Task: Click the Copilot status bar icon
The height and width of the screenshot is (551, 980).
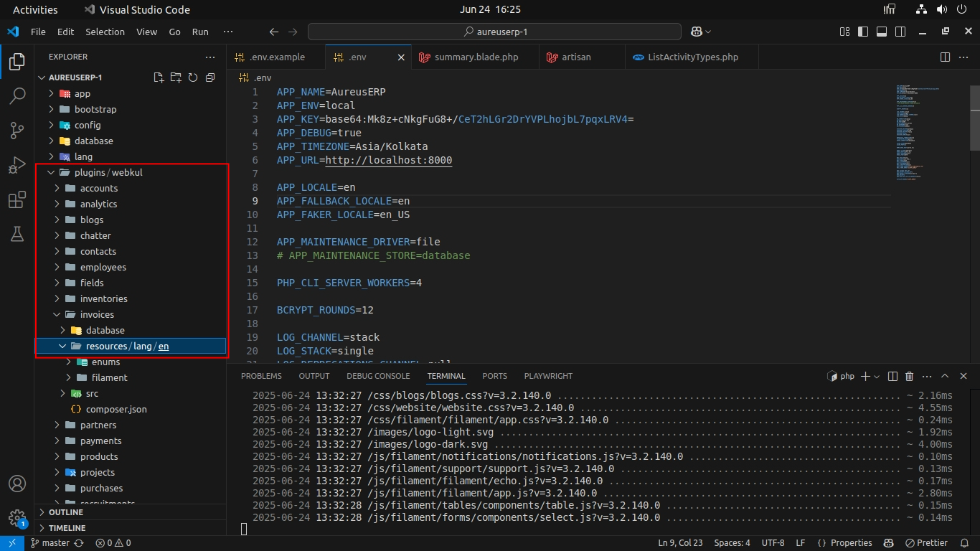Action: (888, 543)
